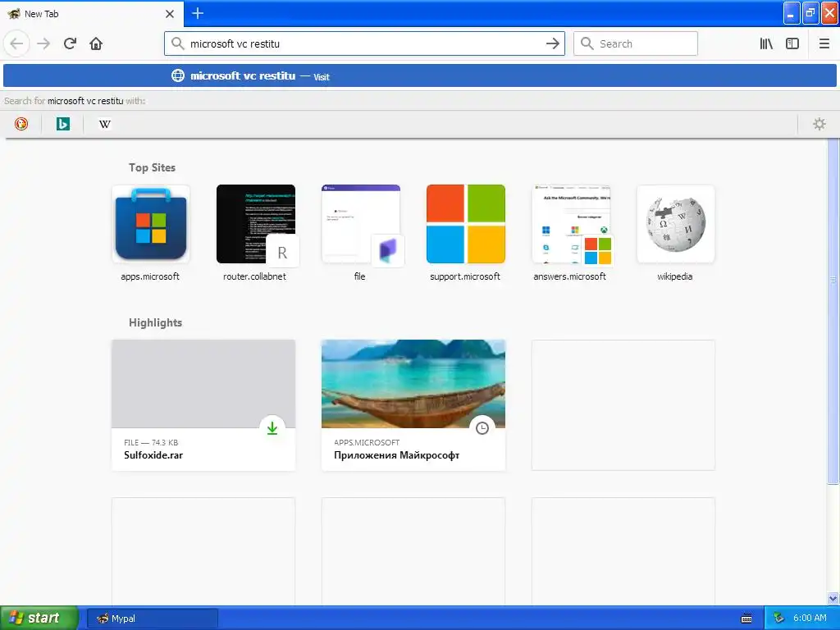Screen dimensions: 840x630
Task: Click the APPS.MICROSOFT source label
Action: click(367, 442)
